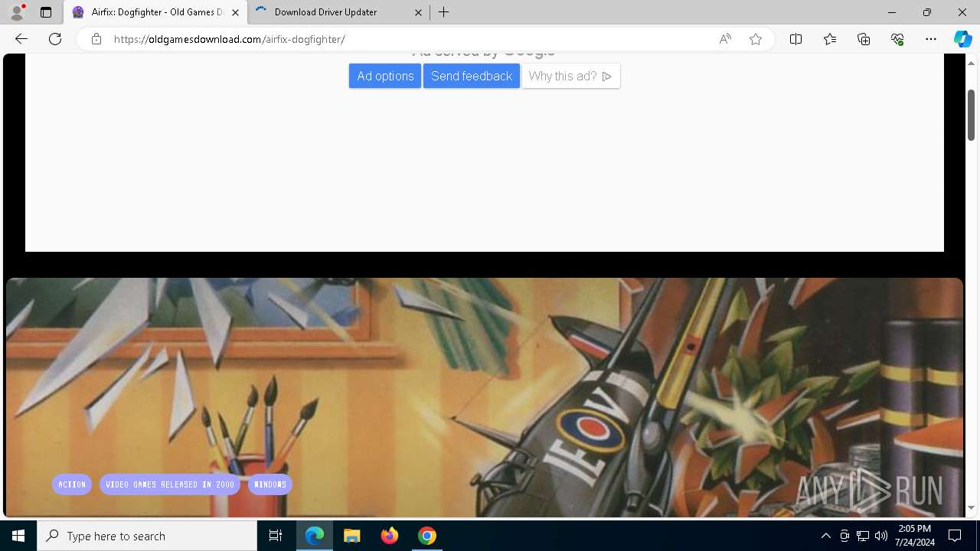The width and height of the screenshot is (980, 551).
Task: Open Microsoft Edge from taskbar
Action: pos(315,536)
